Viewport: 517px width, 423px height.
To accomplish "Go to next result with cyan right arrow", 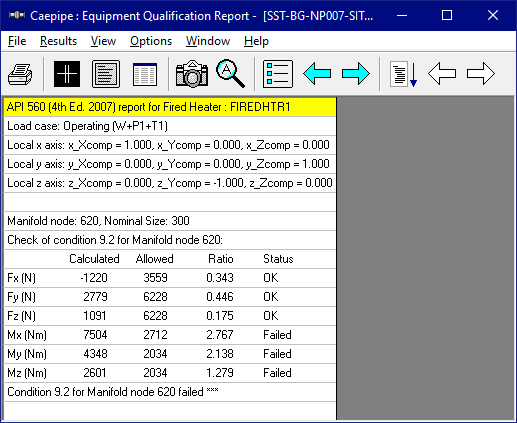I will 356,74.
